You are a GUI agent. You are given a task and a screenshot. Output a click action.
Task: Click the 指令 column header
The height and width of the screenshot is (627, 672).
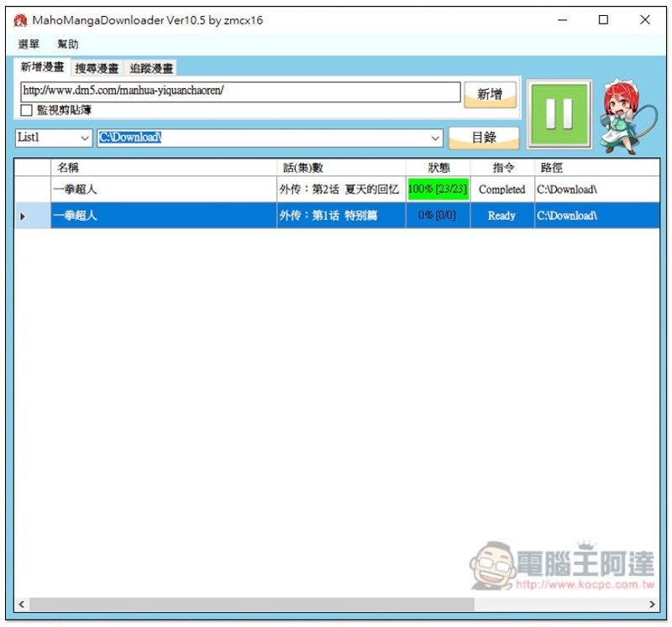[502, 168]
